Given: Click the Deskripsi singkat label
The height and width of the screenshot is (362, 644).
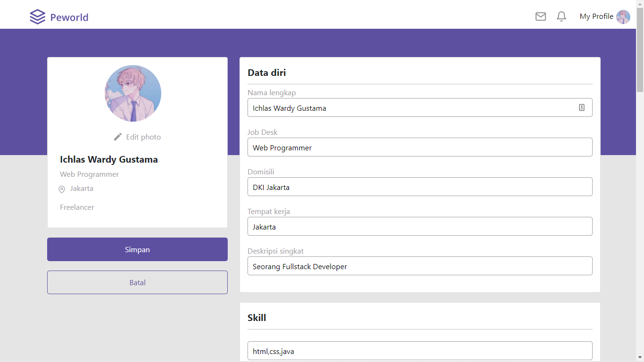Looking at the screenshot, I should pyautogui.click(x=276, y=251).
